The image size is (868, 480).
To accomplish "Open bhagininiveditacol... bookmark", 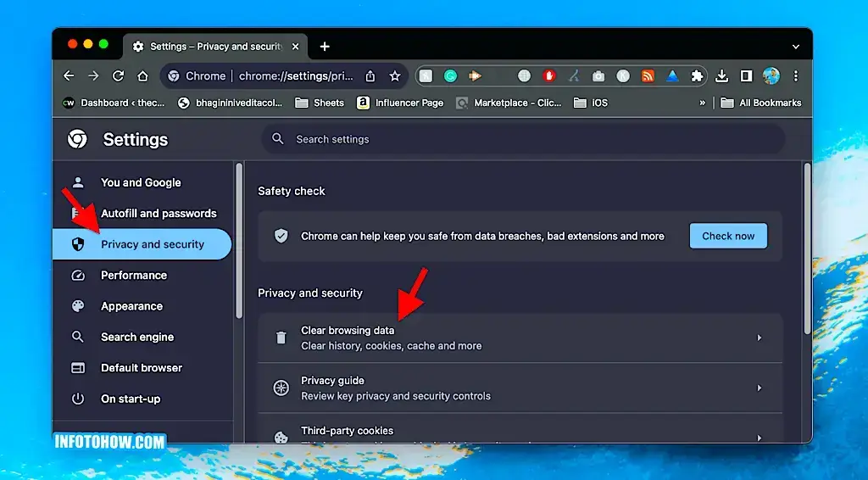I will 230,103.
